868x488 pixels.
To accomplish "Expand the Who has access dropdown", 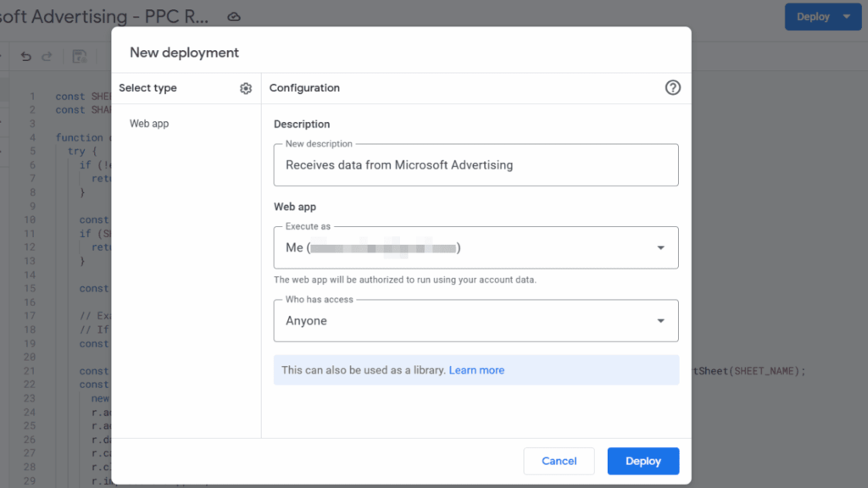I will (x=660, y=320).
